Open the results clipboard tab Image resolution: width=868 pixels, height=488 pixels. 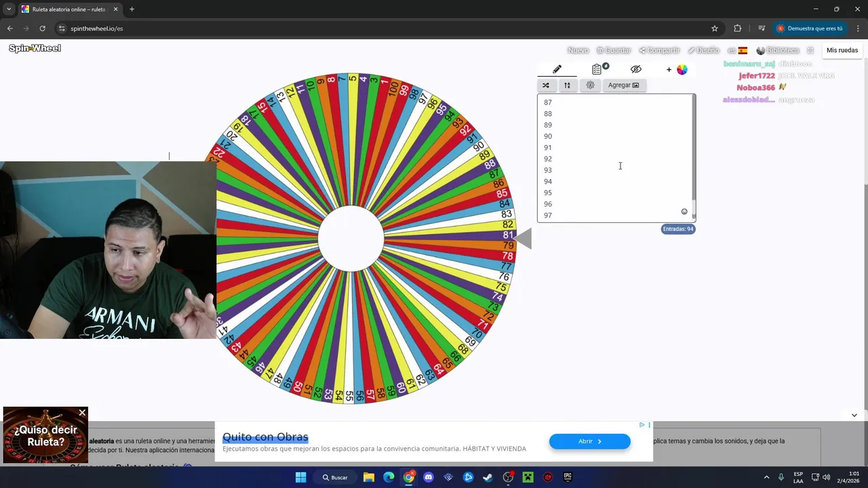597,69
